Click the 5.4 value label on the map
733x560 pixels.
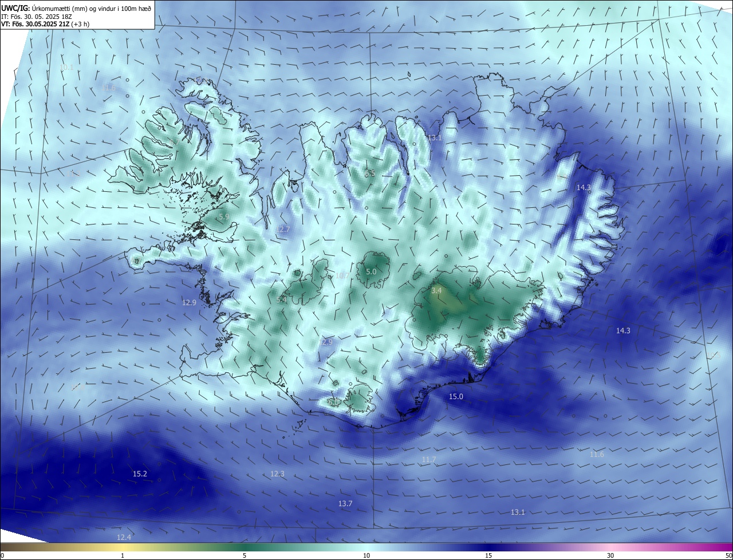tap(281, 299)
